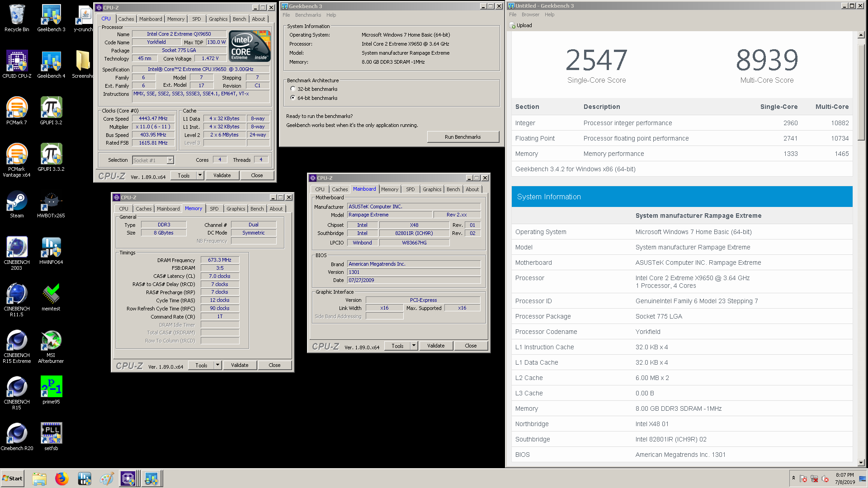Viewport: 868px width, 488px height.
Task: Open PCMark 7 desktop icon
Action: tap(17, 111)
